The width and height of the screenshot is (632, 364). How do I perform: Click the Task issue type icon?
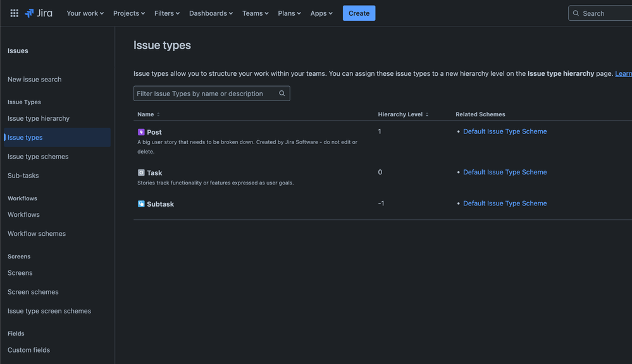tap(141, 172)
